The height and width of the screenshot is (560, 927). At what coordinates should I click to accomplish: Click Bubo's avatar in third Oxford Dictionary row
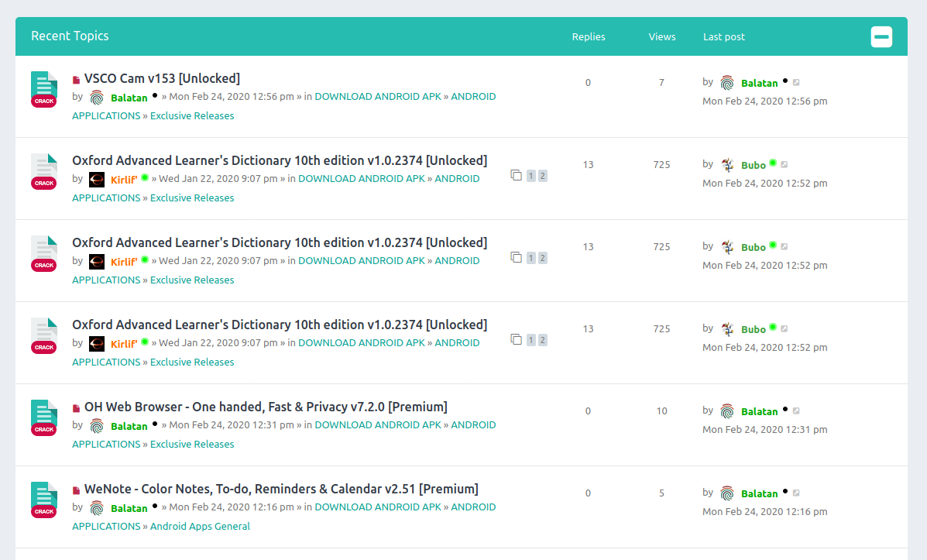tap(727, 329)
